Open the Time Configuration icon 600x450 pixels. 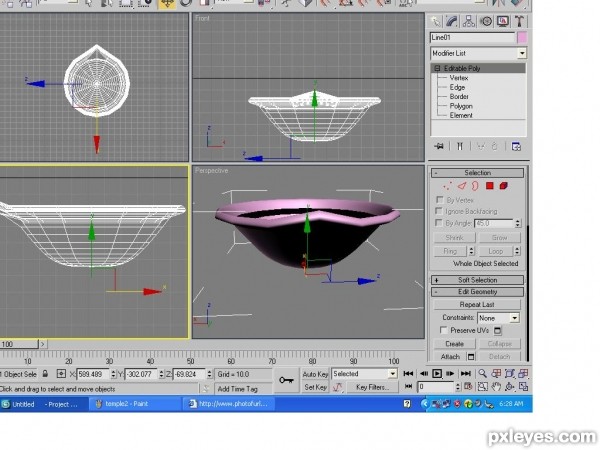point(468,387)
